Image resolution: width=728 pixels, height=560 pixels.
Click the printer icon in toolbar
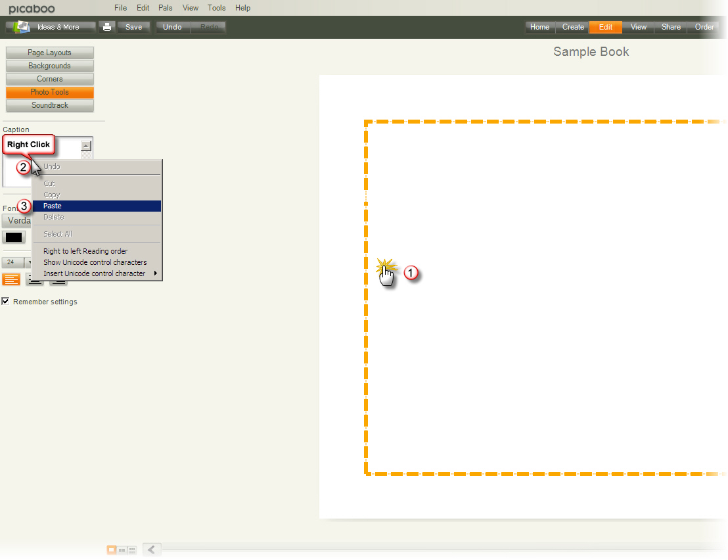click(107, 27)
